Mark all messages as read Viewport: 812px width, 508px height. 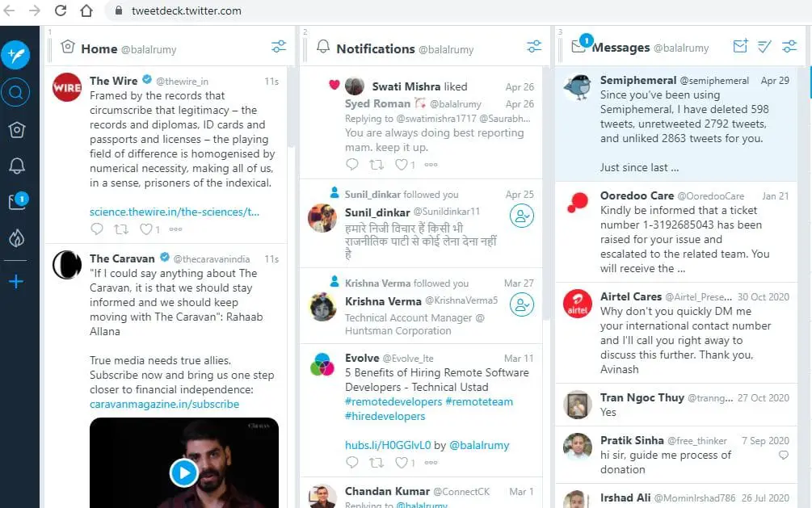click(x=764, y=47)
